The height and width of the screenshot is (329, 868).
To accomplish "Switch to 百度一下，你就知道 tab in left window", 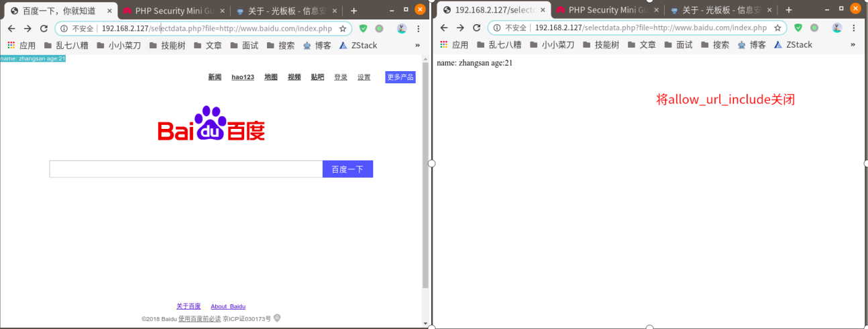I will tap(59, 11).
